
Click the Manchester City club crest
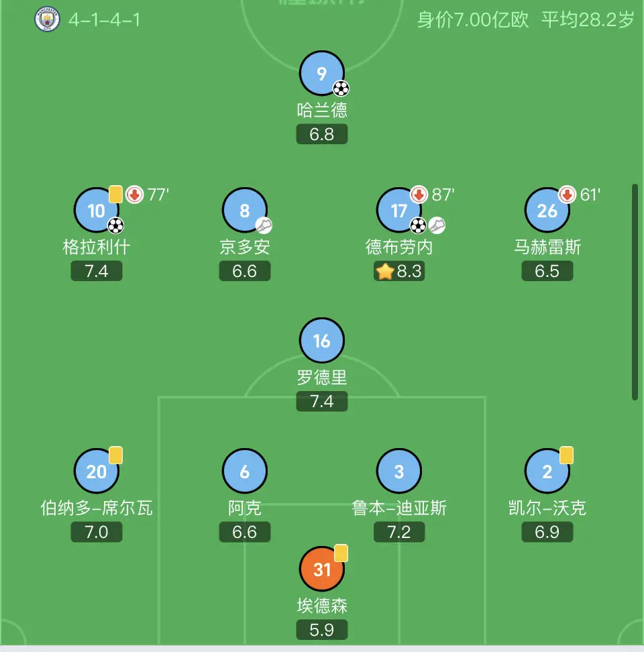47,19
